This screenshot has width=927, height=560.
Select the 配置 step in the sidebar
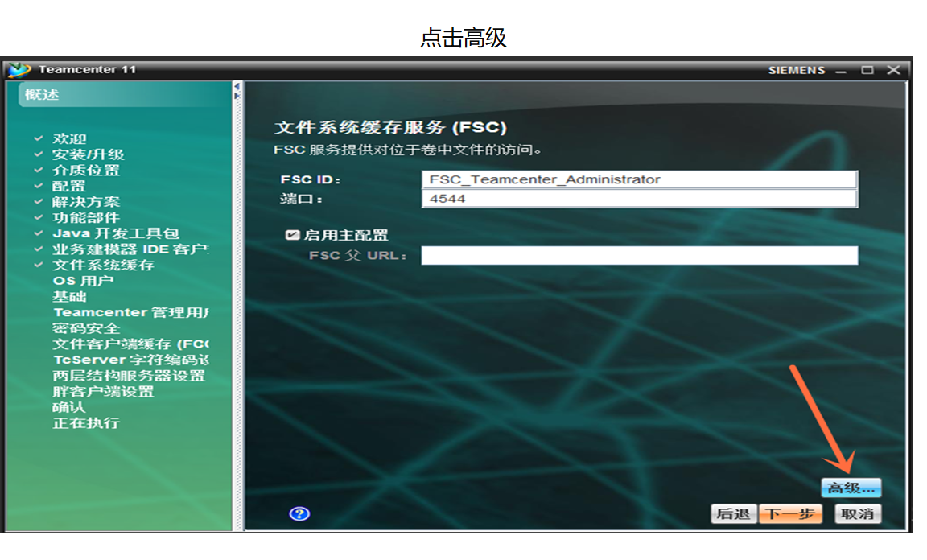[69, 186]
